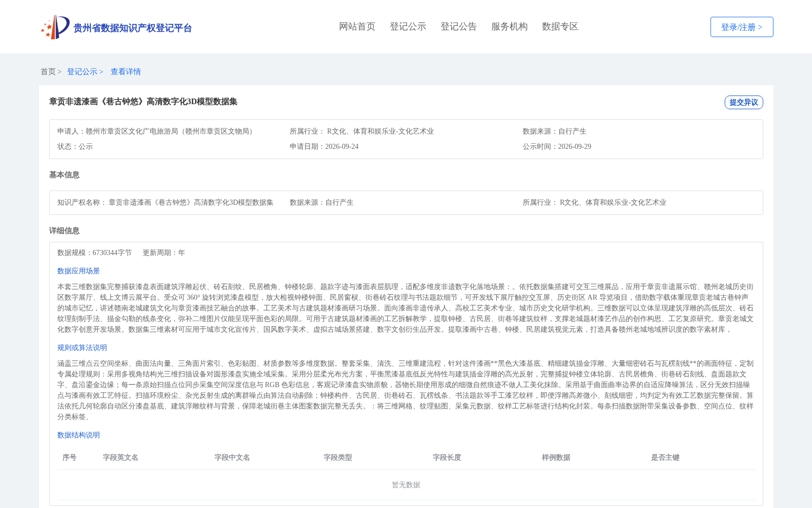Click the 申请日期：2026-09-24 text
The image size is (812, 508).
(x=324, y=146)
